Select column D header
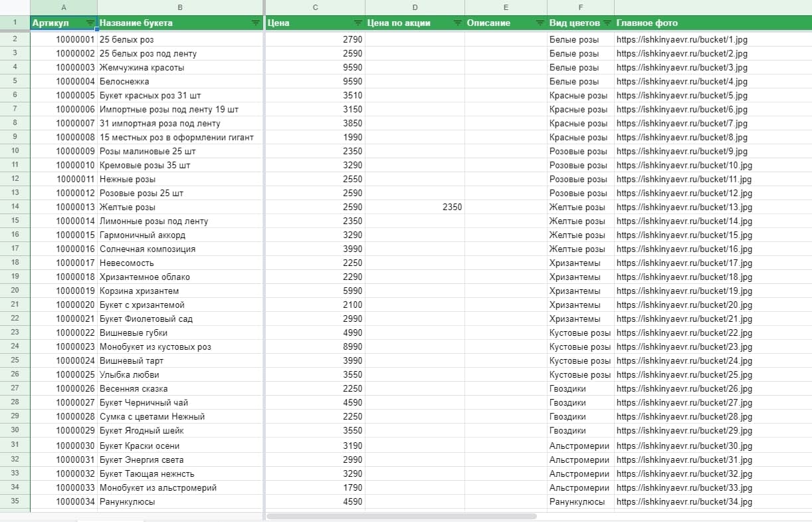 tap(415, 7)
